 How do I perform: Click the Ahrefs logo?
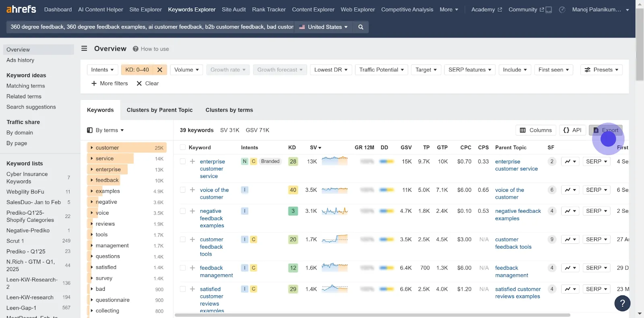point(21,9)
